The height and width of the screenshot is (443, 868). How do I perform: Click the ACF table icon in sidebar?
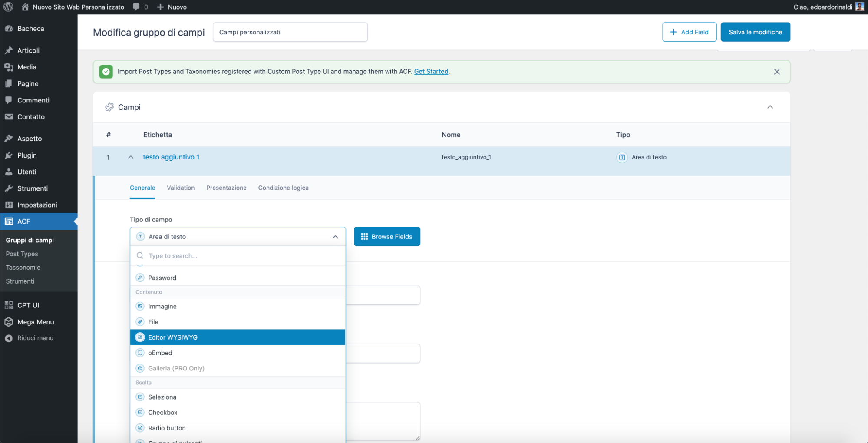(x=9, y=221)
